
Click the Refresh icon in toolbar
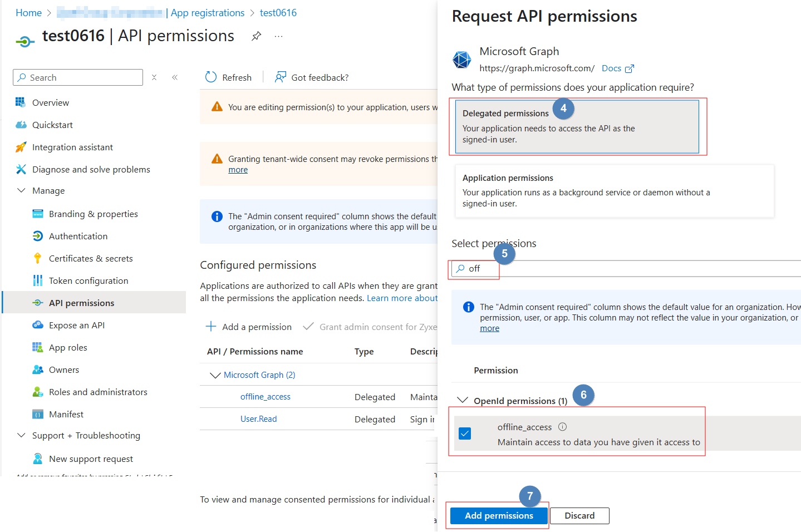coord(211,77)
